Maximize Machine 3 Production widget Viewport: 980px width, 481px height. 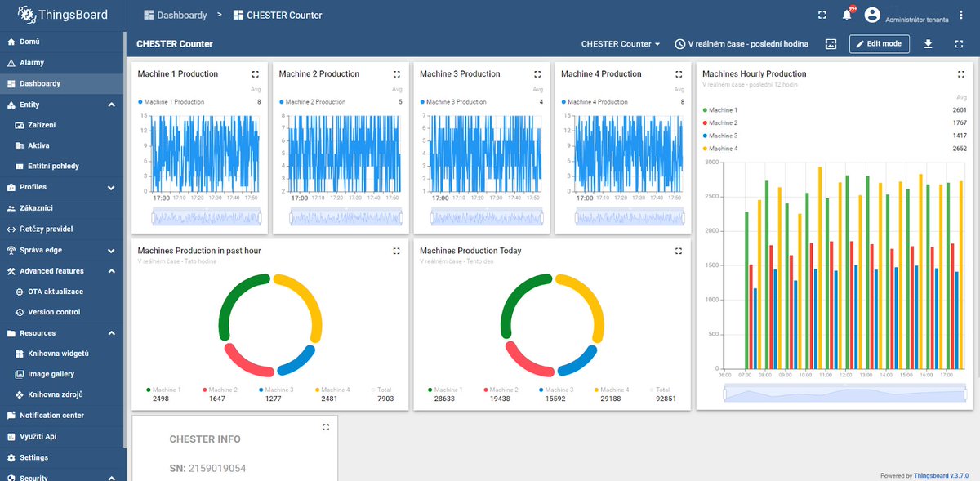click(537, 73)
